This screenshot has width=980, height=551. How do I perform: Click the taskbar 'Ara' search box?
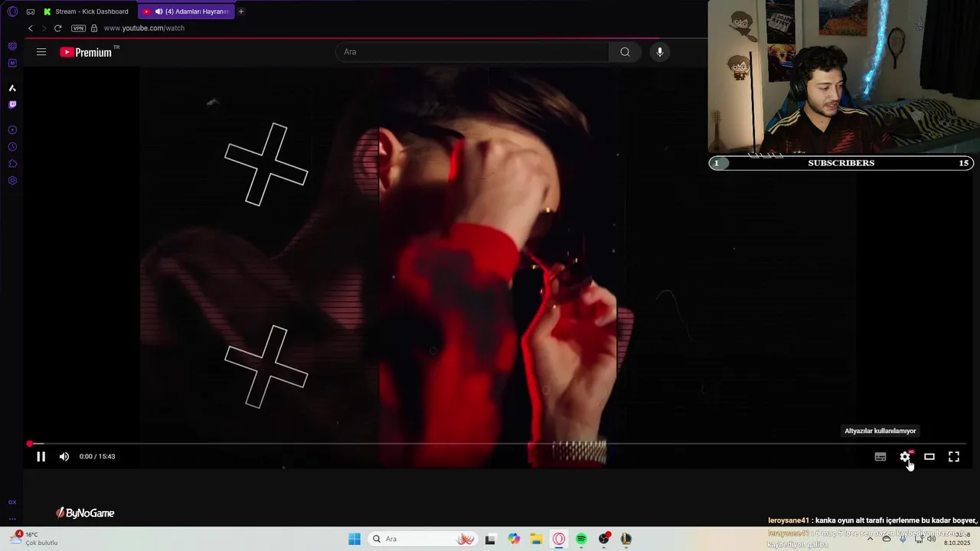[423, 539]
